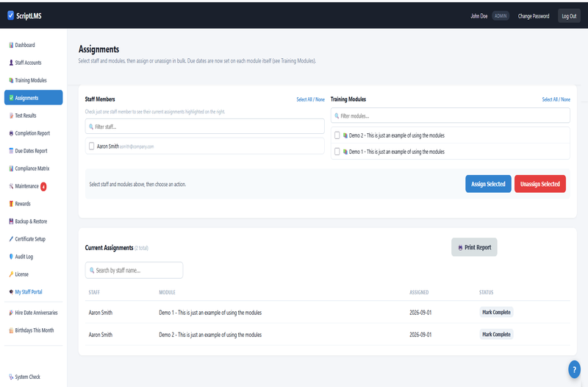The width and height of the screenshot is (588, 387).
Task: Click the Print Report button
Action: (474, 247)
